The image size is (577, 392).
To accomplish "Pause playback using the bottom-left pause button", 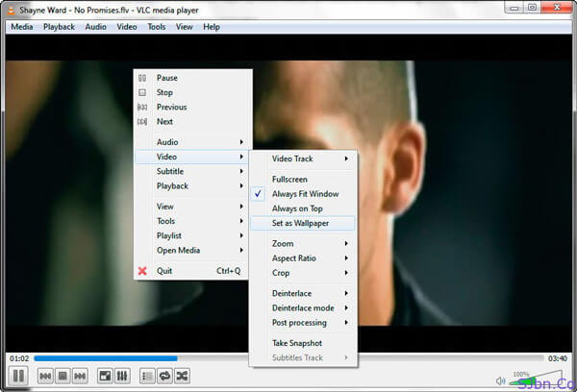I will (18, 376).
